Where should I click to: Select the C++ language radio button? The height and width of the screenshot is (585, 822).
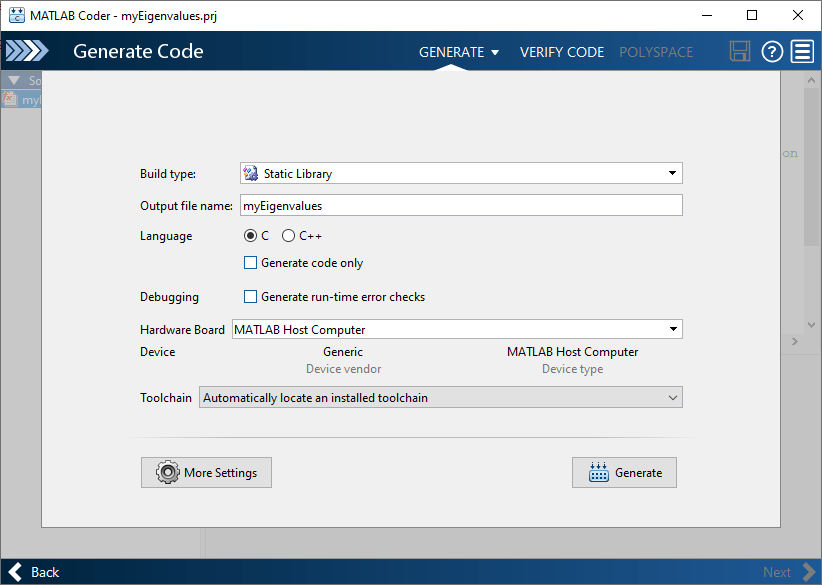pyautogui.click(x=289, y=236)
